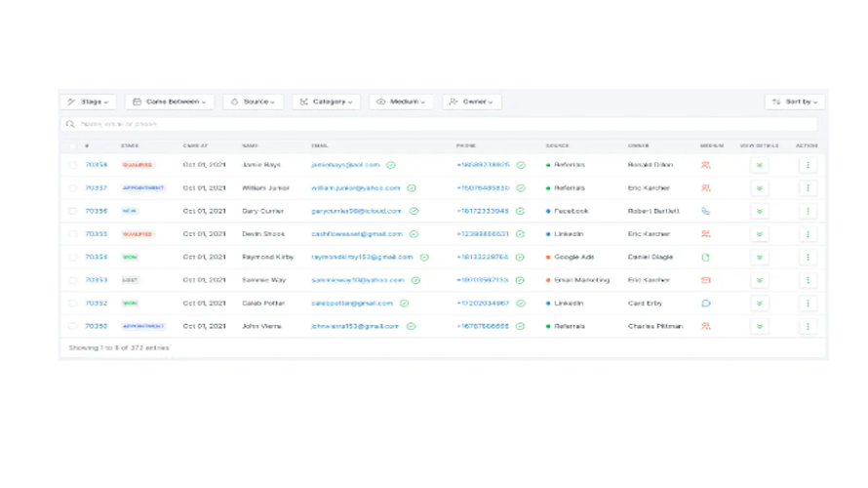The image size is (868, 488).
Task: Click the email medium icon for Sammie Way
Action: [706, 280]
